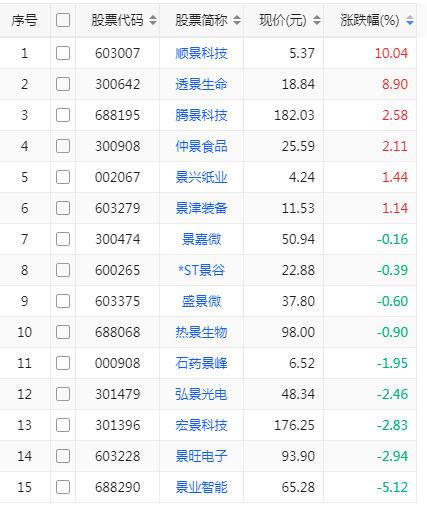Tick checkbox for 301479 弘景光电
Screen dimensions: 427x510
coord(63,394)
